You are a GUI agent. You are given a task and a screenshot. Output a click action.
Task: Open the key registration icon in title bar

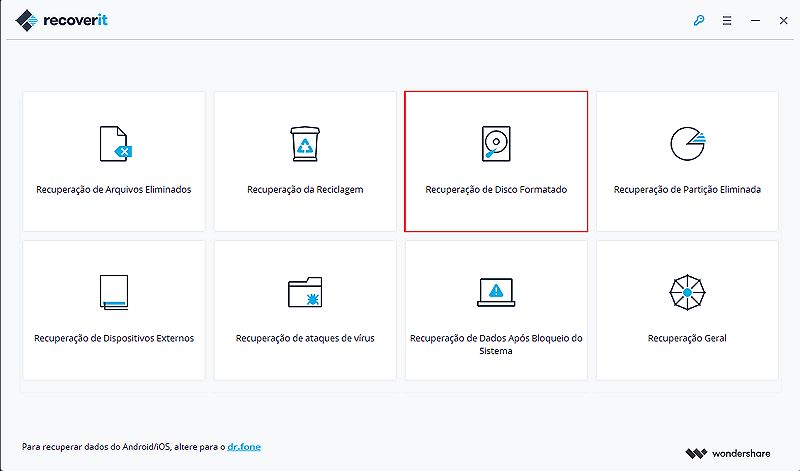(699, 19)
